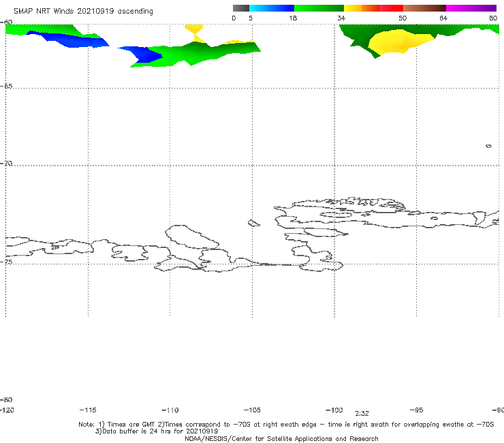Click the latitude label '-70'
This screenshot has height=443, width=504.
(x=6, y=164)
